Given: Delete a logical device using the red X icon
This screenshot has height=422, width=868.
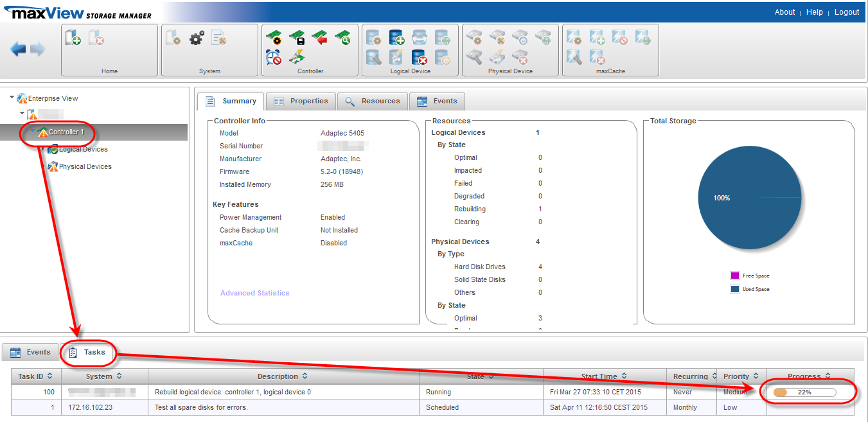Looking at the screenshot, I should (420, 57).
